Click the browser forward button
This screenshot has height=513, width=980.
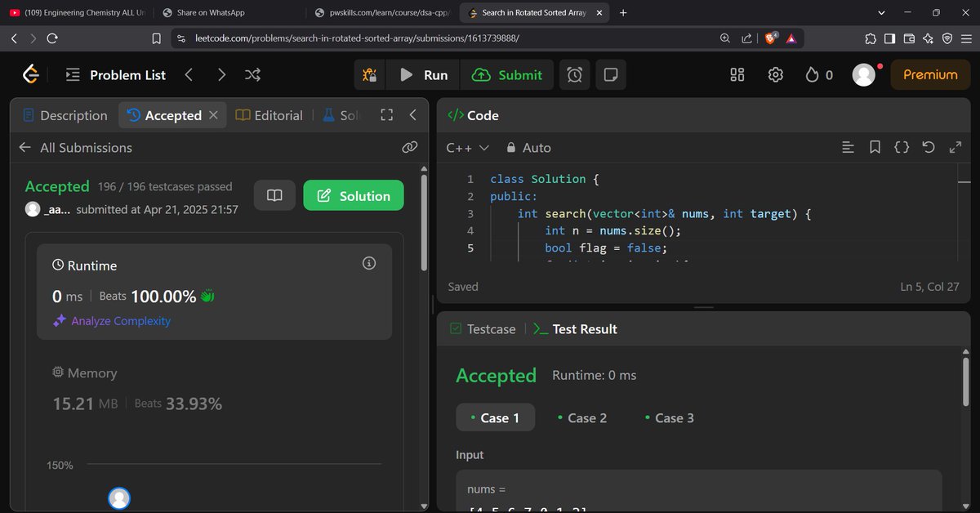point(33,38)
